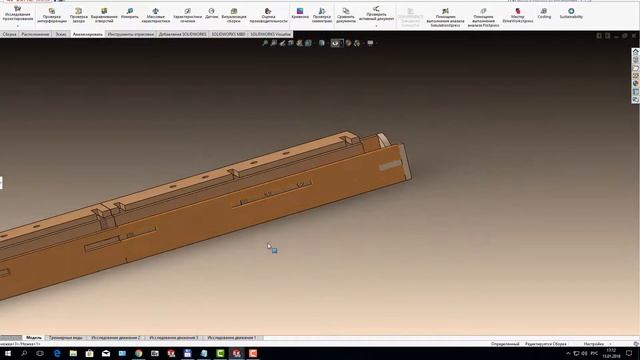The image size is (640, 360).
Task: Open Исследование движения 1 tab
Action: [x=231, y=338]
